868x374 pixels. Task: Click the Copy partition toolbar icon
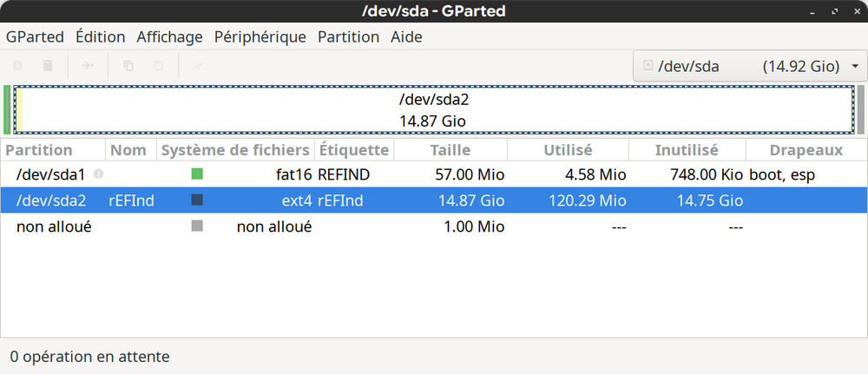point(128,66)
